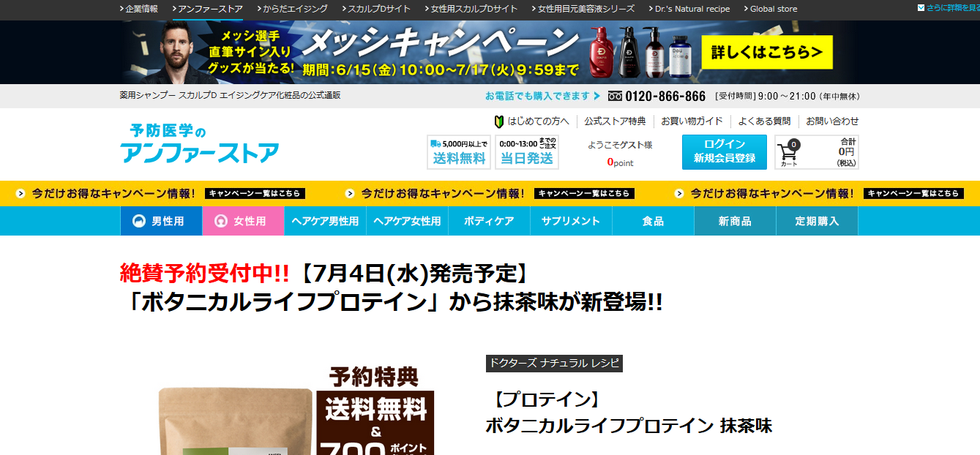Open スカルプDサイト top link

tap(376, 9)
